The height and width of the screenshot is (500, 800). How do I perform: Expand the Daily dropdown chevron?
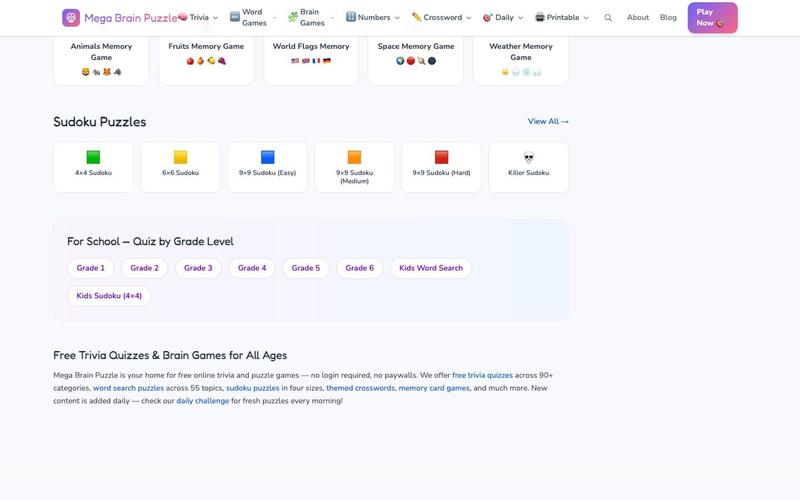520,18
